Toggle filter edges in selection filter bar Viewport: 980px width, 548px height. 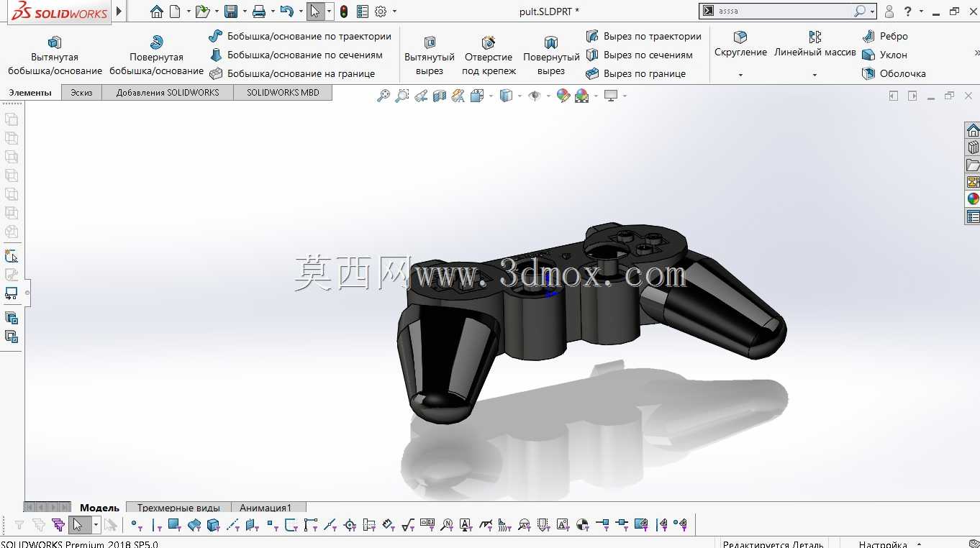pos(156,525)
